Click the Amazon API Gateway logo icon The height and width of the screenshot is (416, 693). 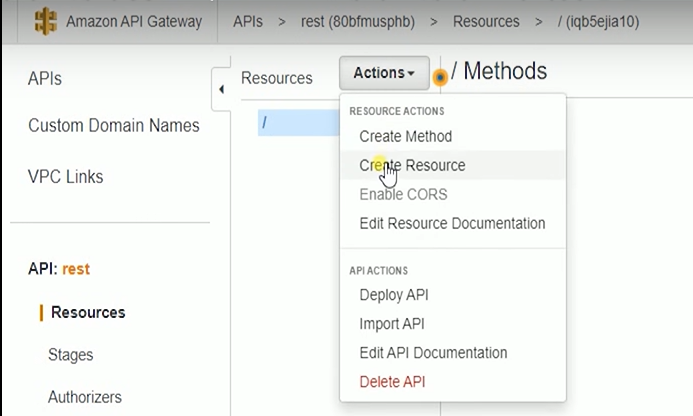46,22
